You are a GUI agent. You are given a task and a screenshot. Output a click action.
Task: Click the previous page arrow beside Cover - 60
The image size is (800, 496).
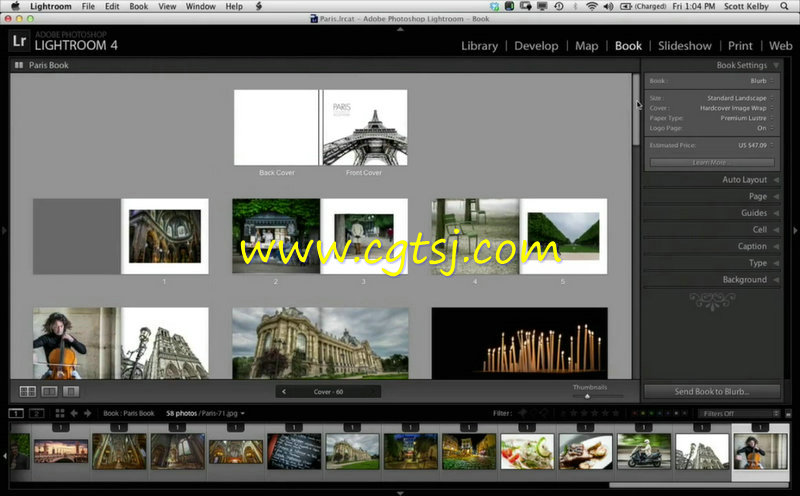[x=284, y=391]
